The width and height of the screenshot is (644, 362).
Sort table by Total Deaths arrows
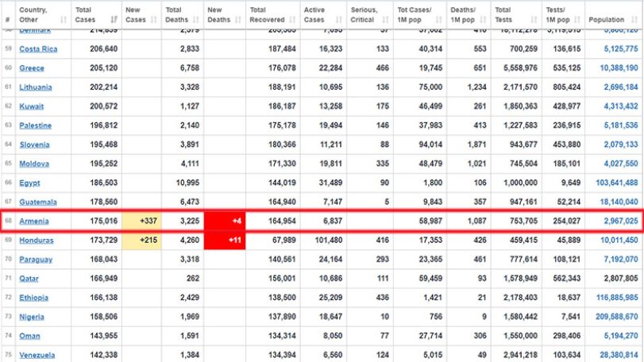[x=196, y=19]
